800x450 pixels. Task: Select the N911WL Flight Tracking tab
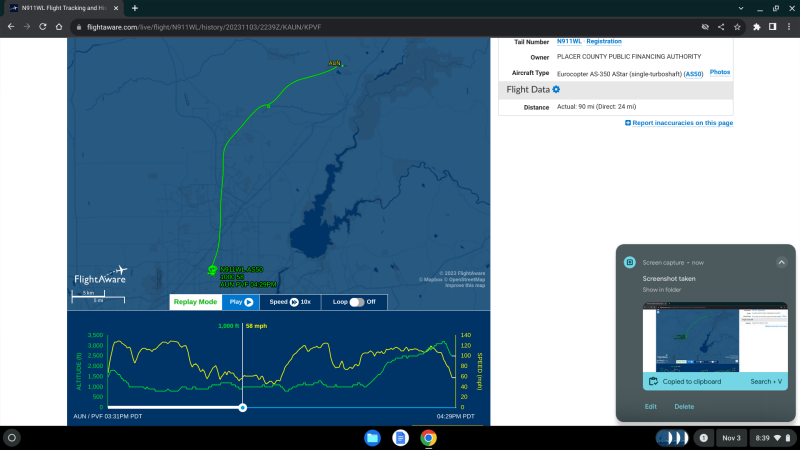pyautogui.click(x=64, y=8)
